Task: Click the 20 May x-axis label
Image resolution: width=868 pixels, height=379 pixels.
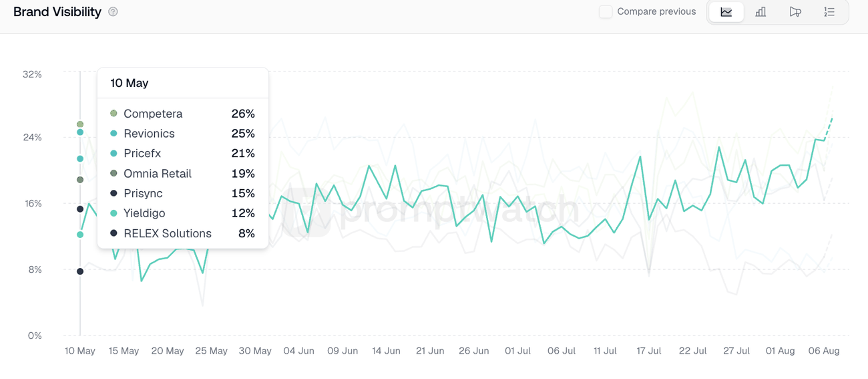Action: point(168,350)
